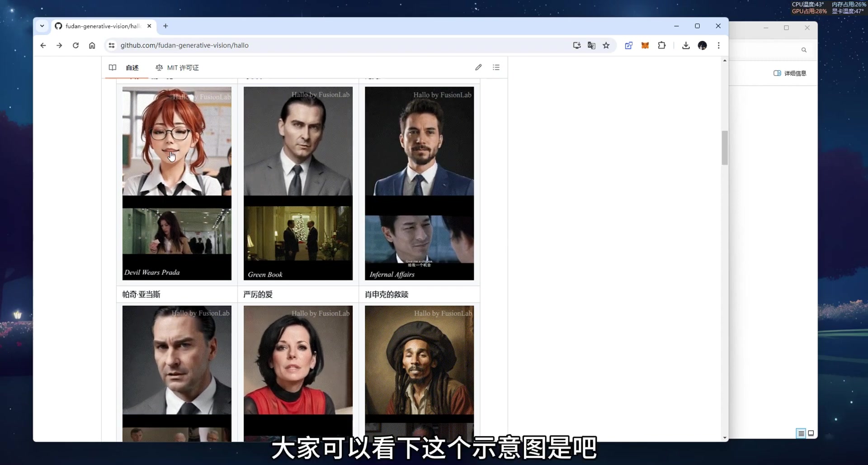Select the 严厉的爱 column heading text
The image size is (868, 465).
point(258,294)
